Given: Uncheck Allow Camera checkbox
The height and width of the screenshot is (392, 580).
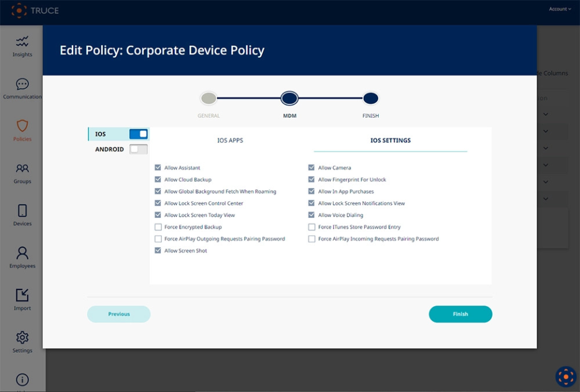Looking at the screenshot, I should click(312, 168).
